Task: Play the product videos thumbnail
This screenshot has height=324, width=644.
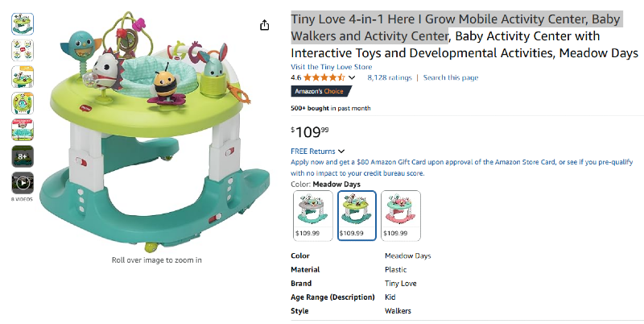Action: [x=23, y=183]
